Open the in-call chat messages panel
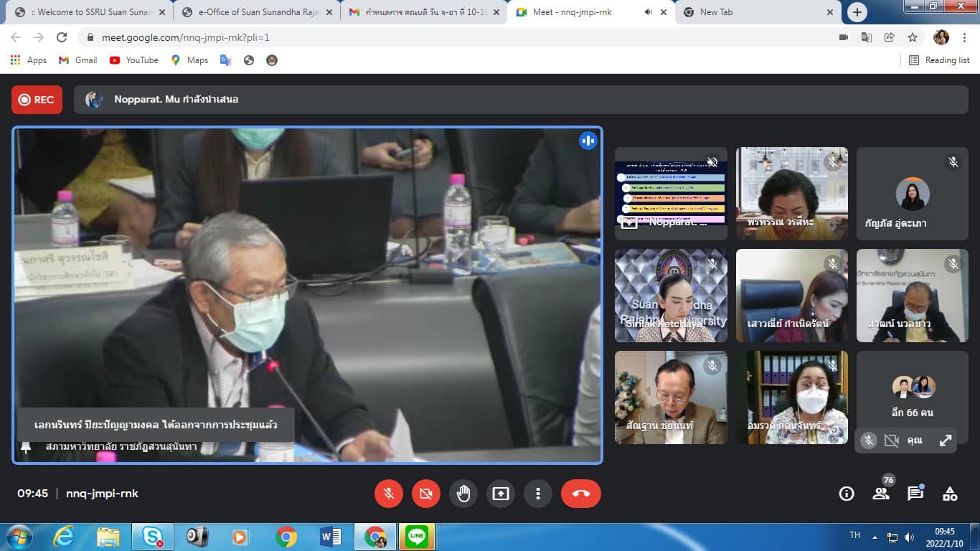 [915, 494]
